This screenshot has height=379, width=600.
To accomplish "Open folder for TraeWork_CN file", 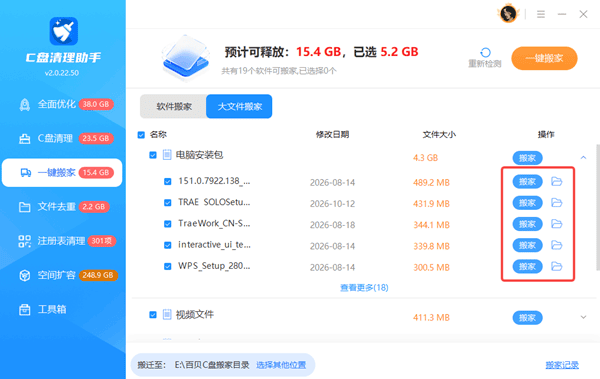I will pos(557,224).
